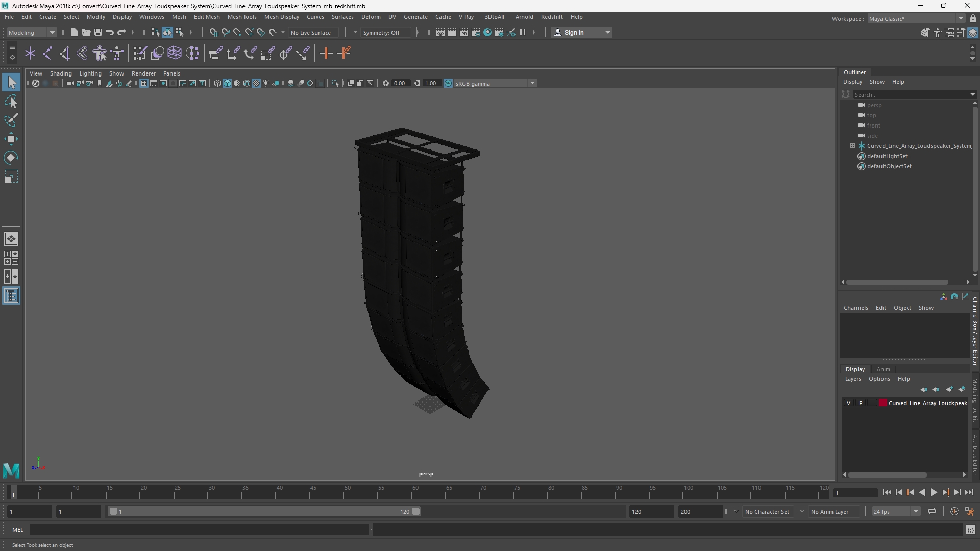Click the Render current frame clapper icon
Viewport: 980px width, 551px height.
[452, 32]
